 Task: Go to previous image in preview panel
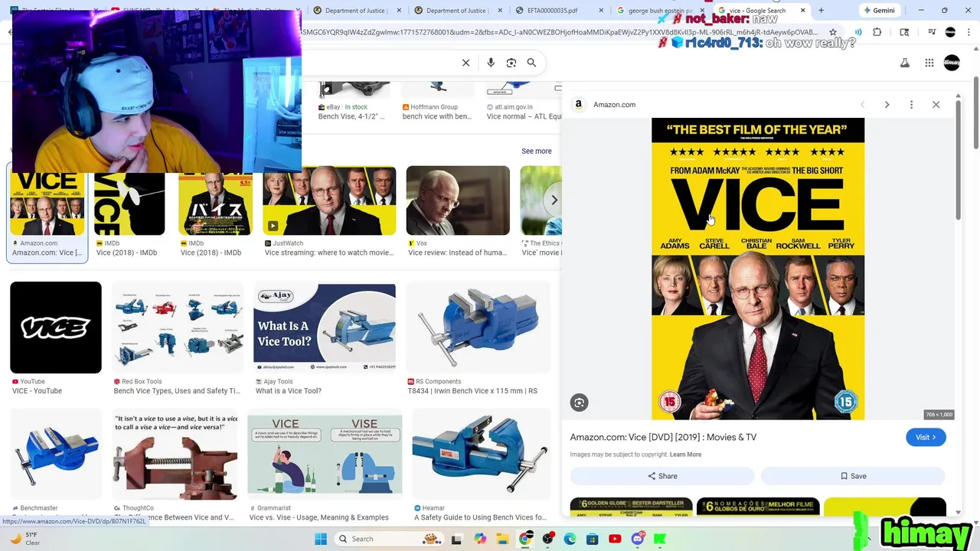(x=862, y=104)
